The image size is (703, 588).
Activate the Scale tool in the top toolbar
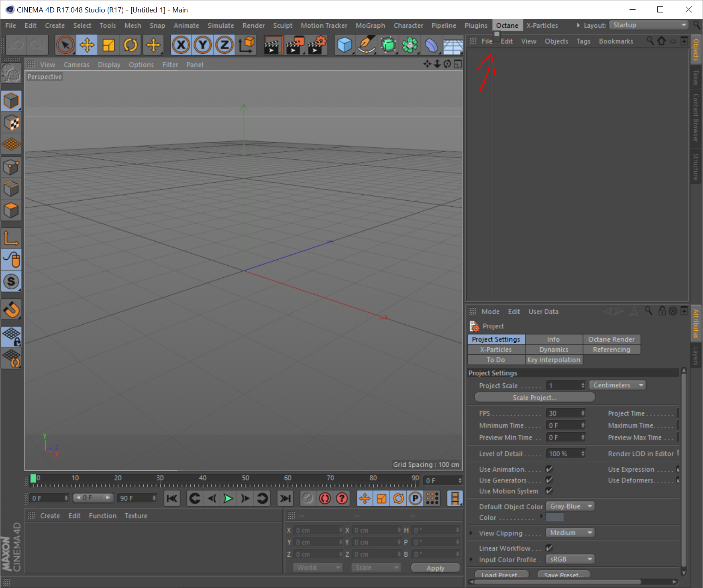109,45
